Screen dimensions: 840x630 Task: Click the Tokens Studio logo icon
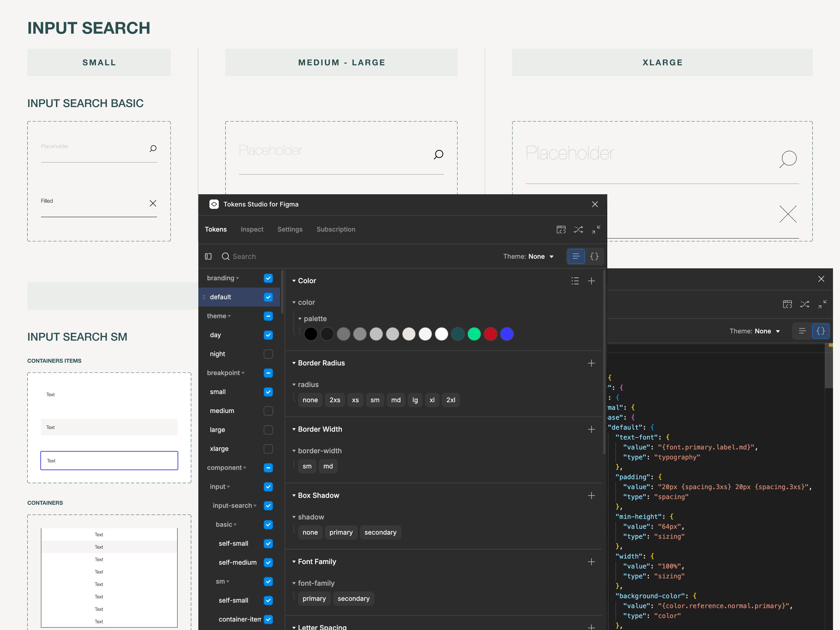pos(214,204)
